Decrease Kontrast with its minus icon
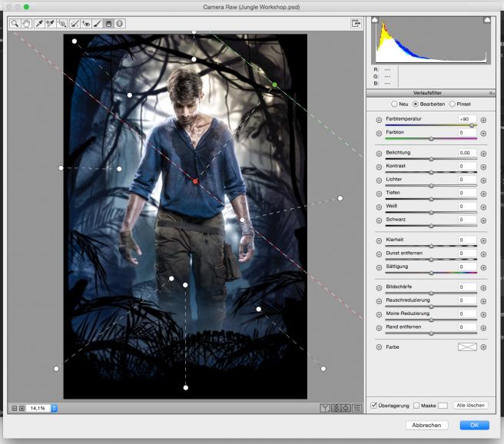 (x=379, y=167)
